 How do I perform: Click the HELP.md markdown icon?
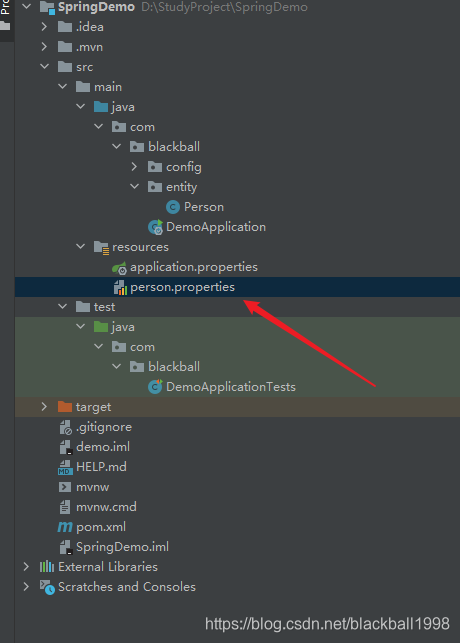click(x=66, y=467)
